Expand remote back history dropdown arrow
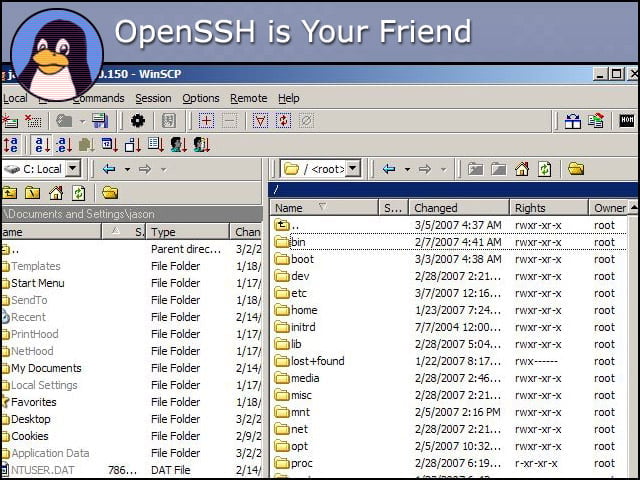This screenshot has width=640, height=480. coord(407,169)
